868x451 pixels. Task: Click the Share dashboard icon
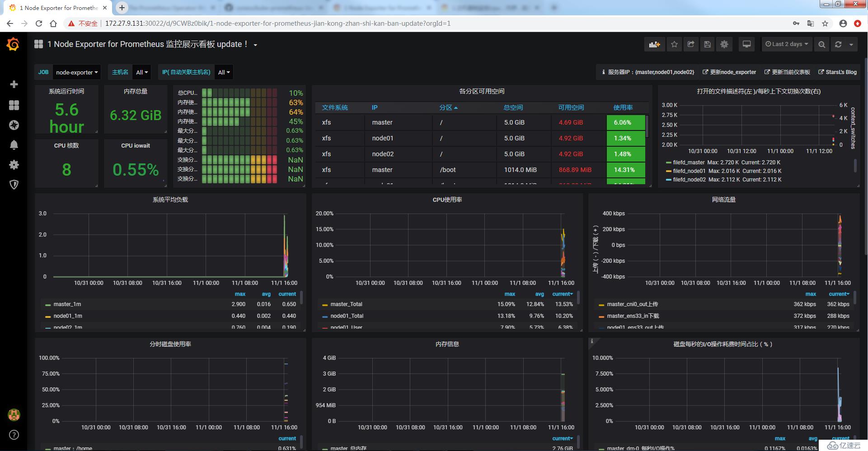point(691,44)
